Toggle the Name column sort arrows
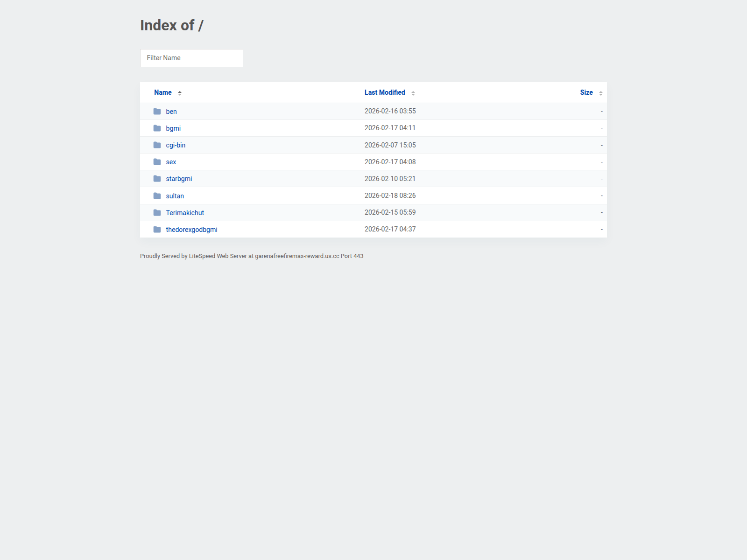 point(180,92)
